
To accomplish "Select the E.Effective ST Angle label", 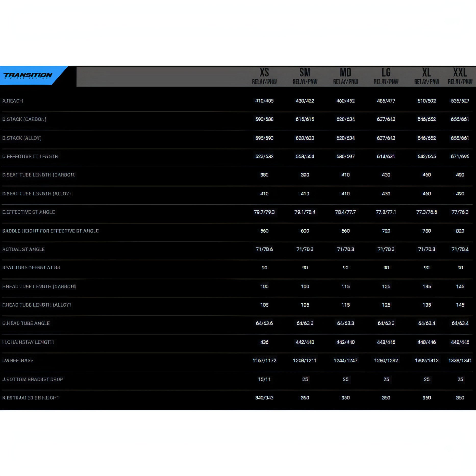I will point(29,212).
